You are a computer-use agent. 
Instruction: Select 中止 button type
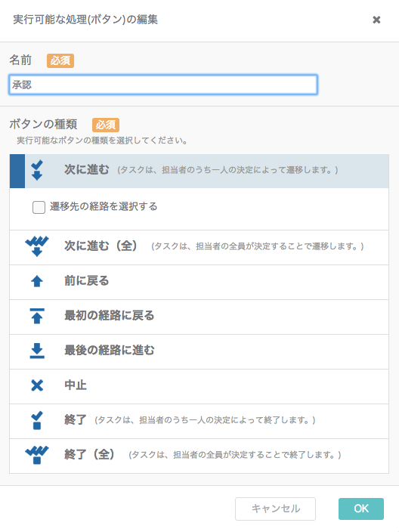[199, 386]
